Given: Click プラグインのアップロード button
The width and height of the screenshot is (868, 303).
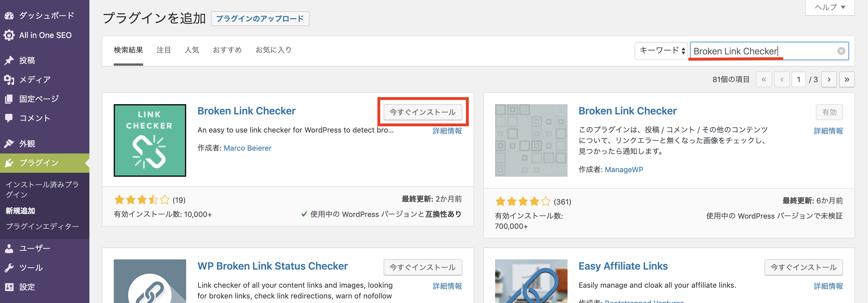Looking at the screenshot, I should click(260, 19).
